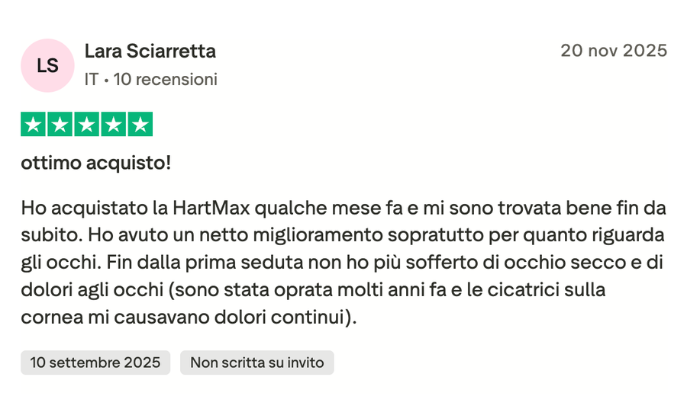Click the first green star
The width and height of the screenshot is (700, 400).
(x=33, y=125)
